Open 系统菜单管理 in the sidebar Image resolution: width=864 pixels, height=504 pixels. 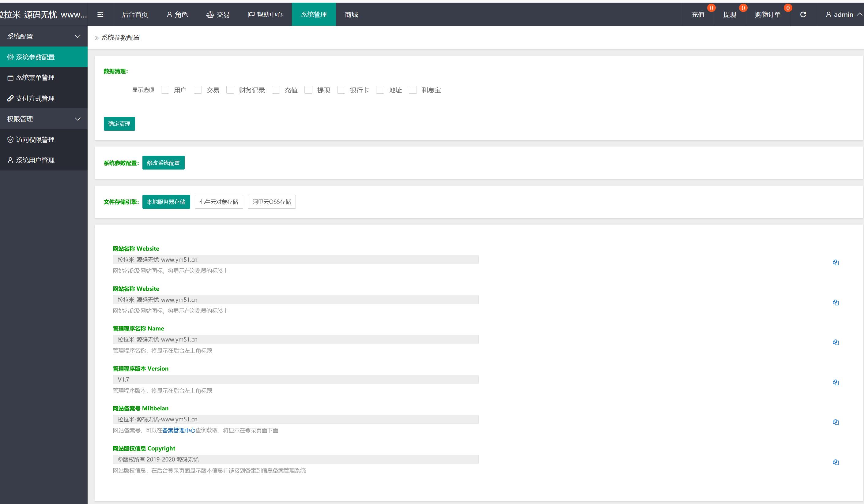click(x=35, y=78)
